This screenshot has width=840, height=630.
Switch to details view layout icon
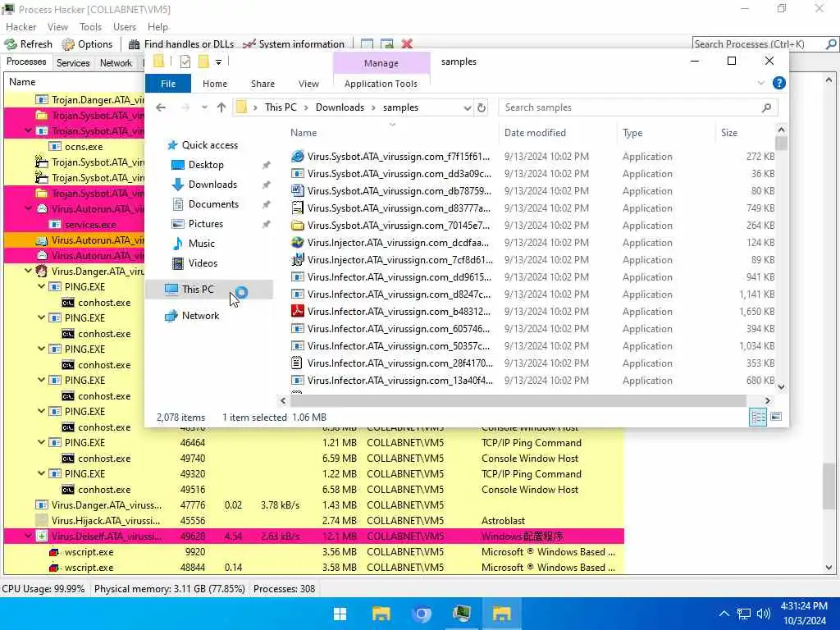coord(758,417)
